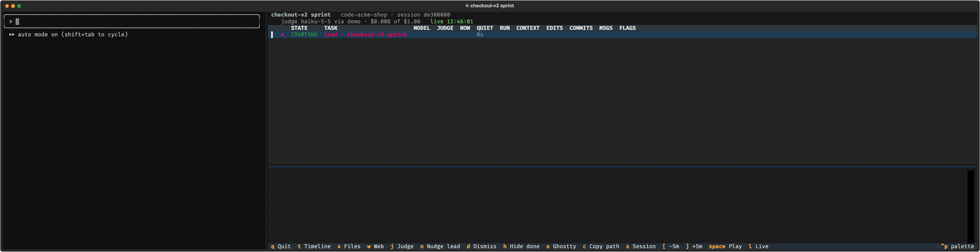Click the space Play control

pyautogui.click(x=725, y=246)
